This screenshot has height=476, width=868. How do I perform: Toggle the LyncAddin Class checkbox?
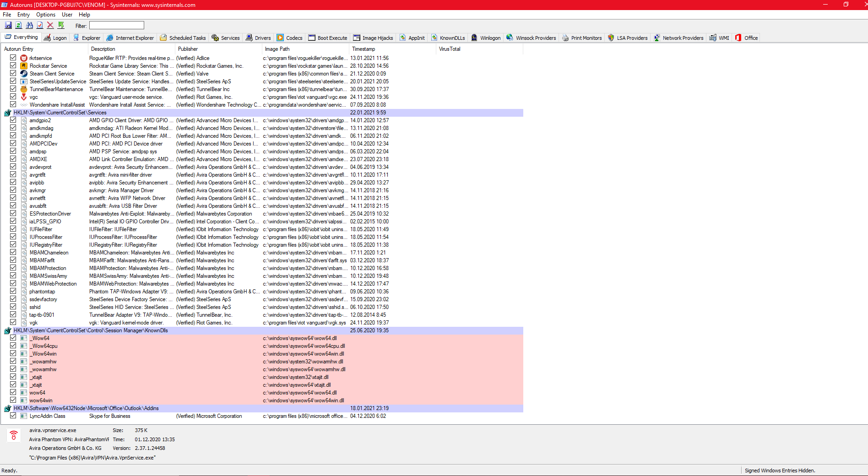coord(13,416)
